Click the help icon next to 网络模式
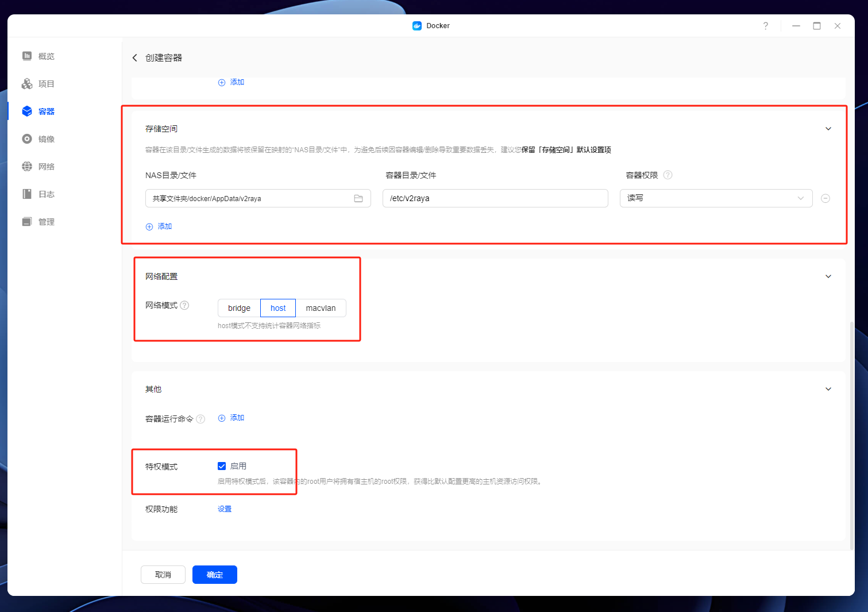 pos(184,305)
